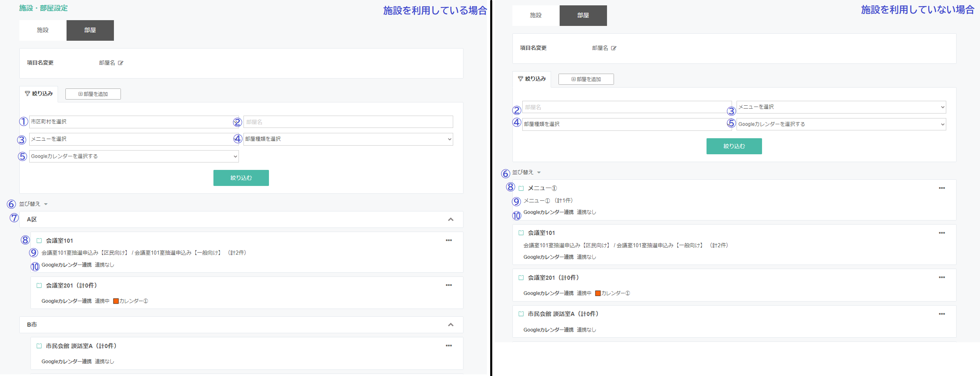
Task: Tick the 市民会館 談話室A checkbox in left panel
Action: (39, 346)
